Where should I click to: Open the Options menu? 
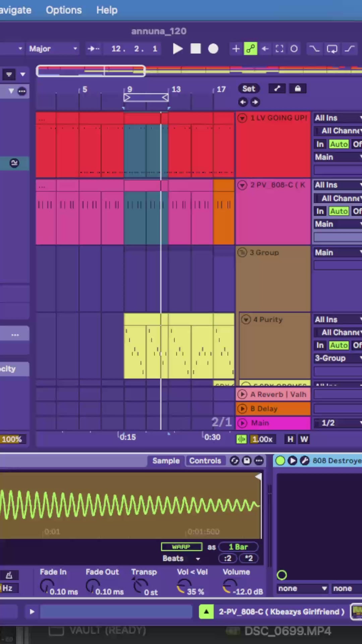click(64, 10)
